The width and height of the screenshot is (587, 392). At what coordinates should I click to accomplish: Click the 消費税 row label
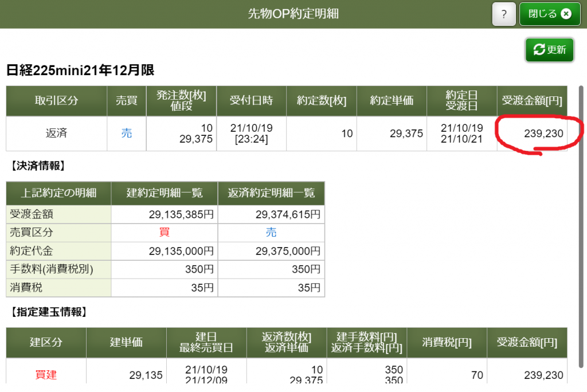(26, 288)
